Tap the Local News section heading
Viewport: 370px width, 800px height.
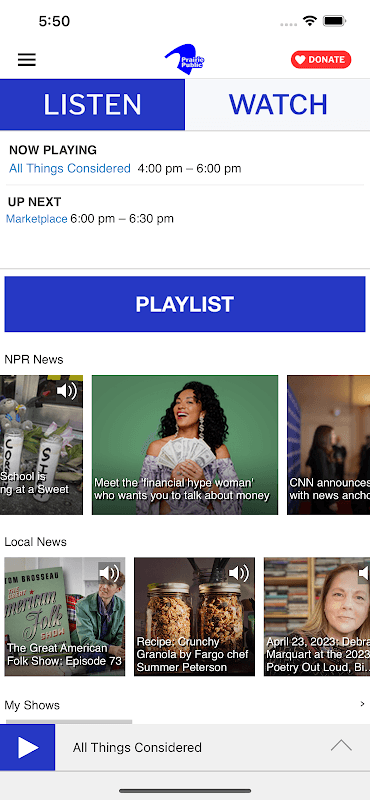pyautogui.click(x=36, y=541)
